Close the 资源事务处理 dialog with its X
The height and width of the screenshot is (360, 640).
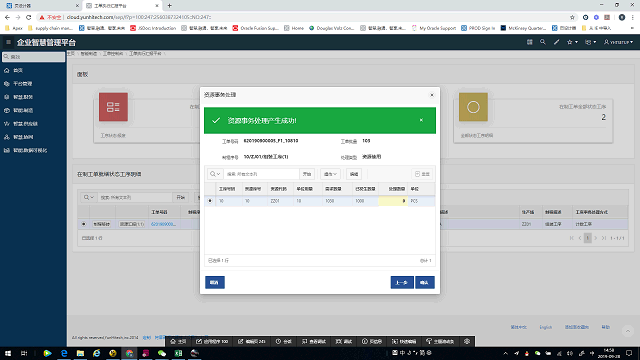[432, 95]
